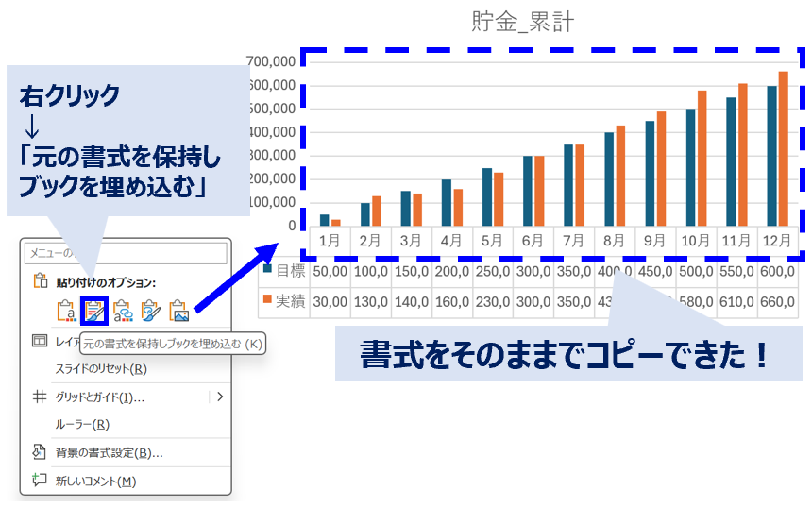Screen dimensions: 812x507
Task: Select the chart title 貯金_累計
Action: [522, 22]
